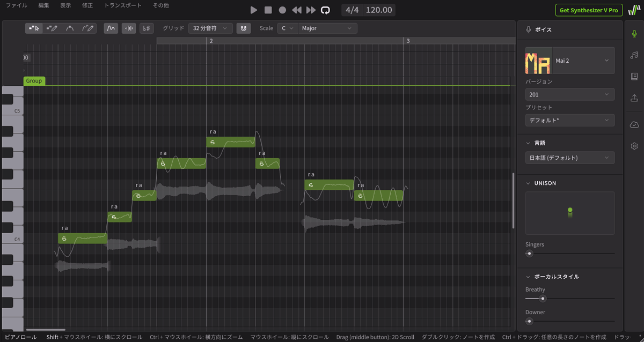This screenshot has width=644, height=342.
Task: Open the ファイル menu
Action: (x=16, y=5)
